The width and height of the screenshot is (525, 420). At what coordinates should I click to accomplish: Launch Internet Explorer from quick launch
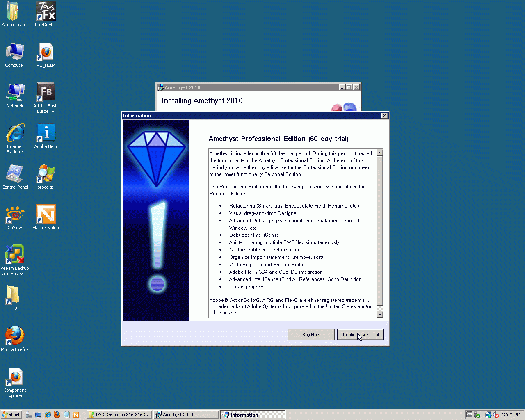tap(48, 415)
